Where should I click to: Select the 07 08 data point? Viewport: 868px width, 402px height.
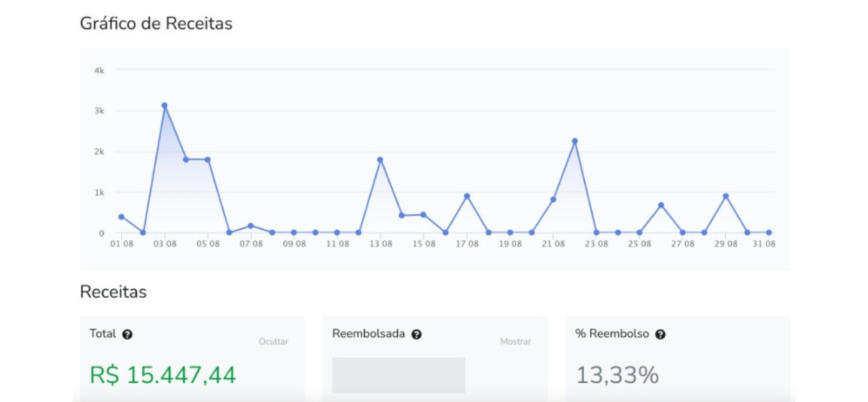[x=251, y=226]
